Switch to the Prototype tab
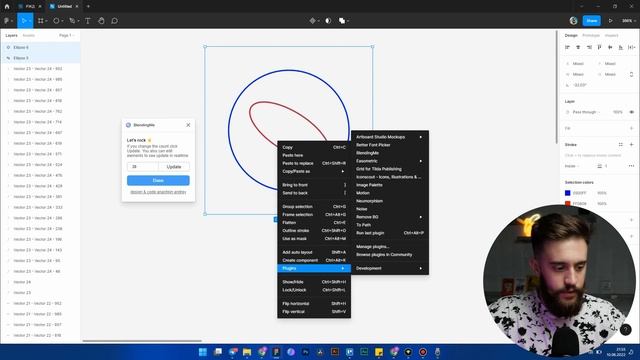The image size is (640, 360). 591,36
